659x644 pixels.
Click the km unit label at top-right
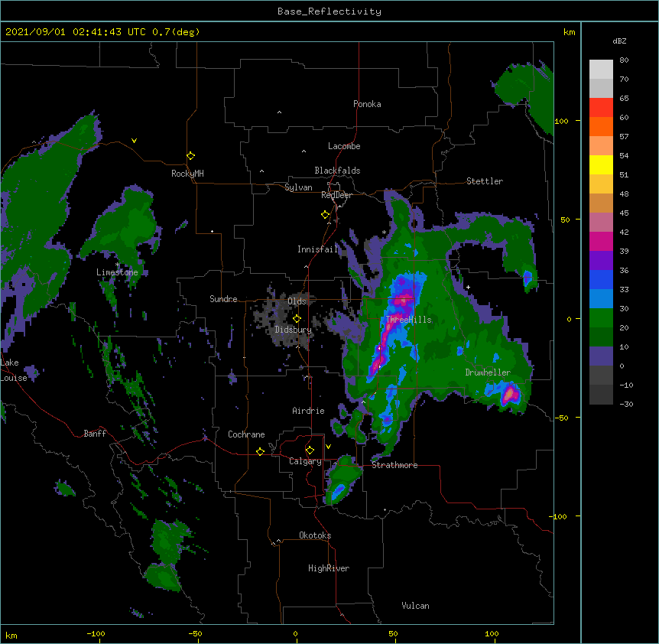coord(570,32)
